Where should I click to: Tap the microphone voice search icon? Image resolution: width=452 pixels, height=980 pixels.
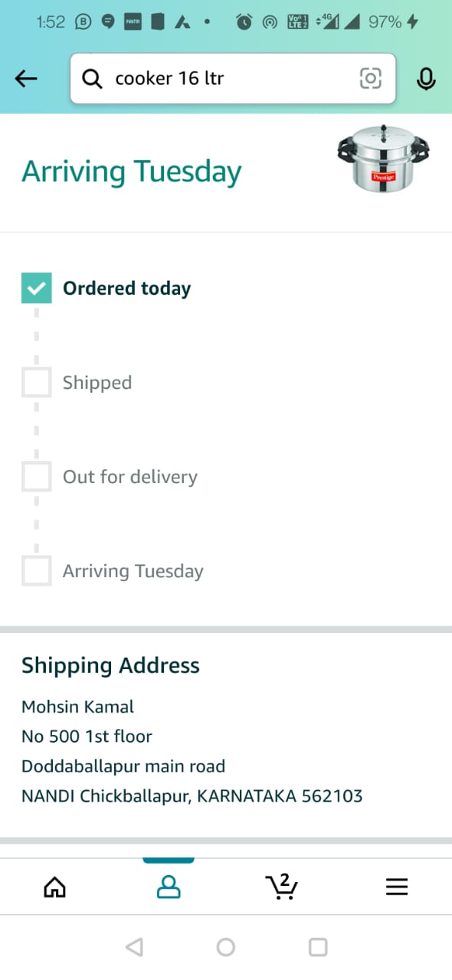click(426, 79)
